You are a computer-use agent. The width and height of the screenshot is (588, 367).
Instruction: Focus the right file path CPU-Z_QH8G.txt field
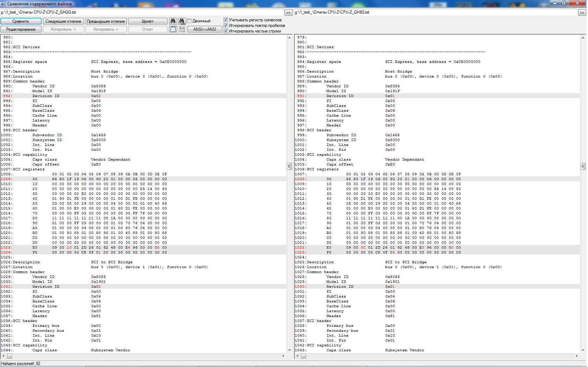(x=436, y=12)
